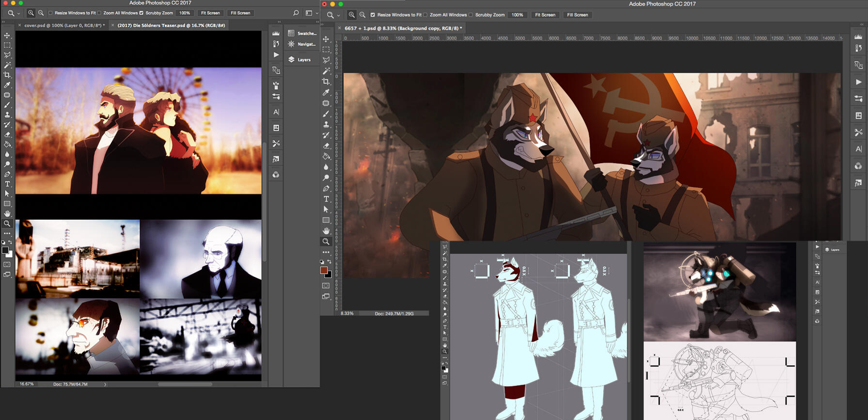
Task: Open Histogram panel icon in left window
Action: 276,33
